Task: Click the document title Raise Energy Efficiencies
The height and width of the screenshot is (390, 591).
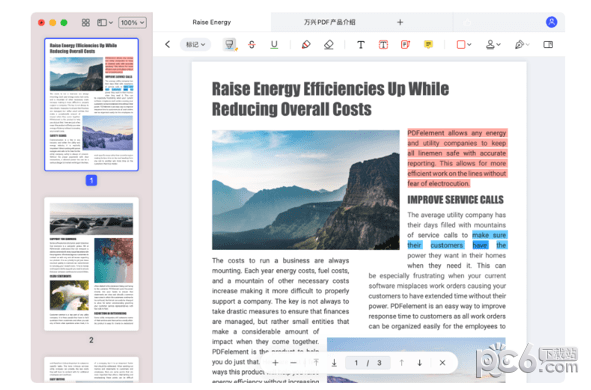Action: [330, 99]
